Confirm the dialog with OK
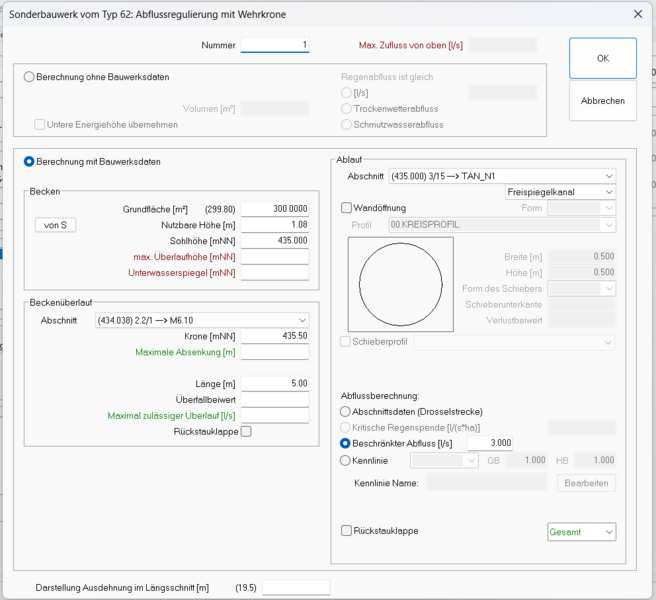 pyautogui.click(x=602, y=58)
